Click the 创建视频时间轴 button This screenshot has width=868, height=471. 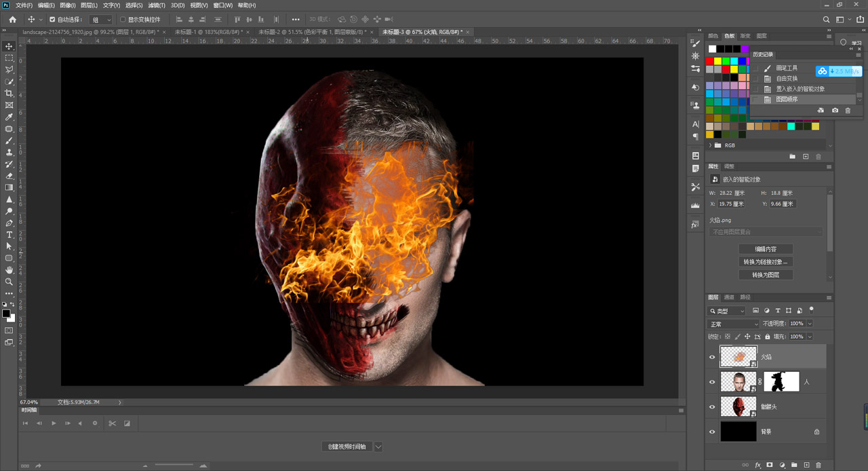pyautogui.click(x=347, y=447)
